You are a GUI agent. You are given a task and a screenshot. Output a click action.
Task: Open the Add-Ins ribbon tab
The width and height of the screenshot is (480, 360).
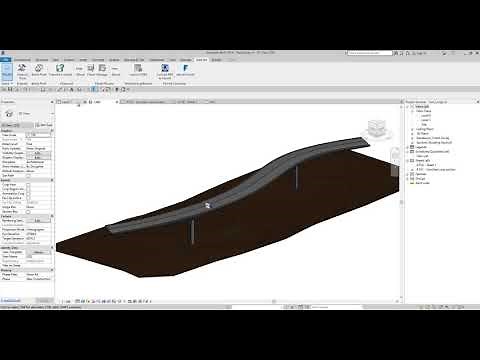tap(201, 60)
